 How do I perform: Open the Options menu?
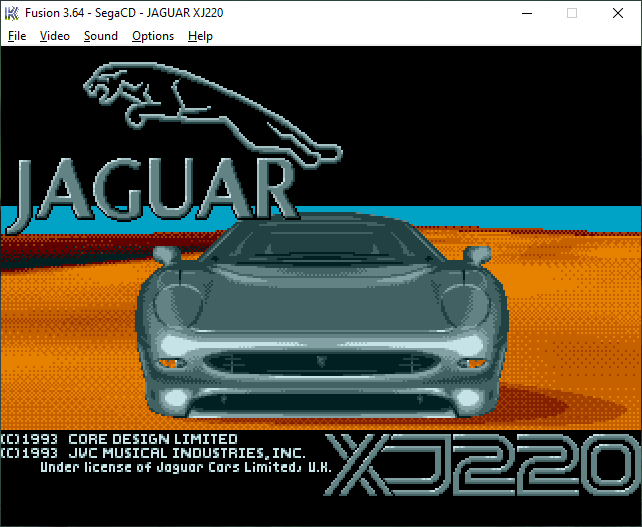click(153, 36)
